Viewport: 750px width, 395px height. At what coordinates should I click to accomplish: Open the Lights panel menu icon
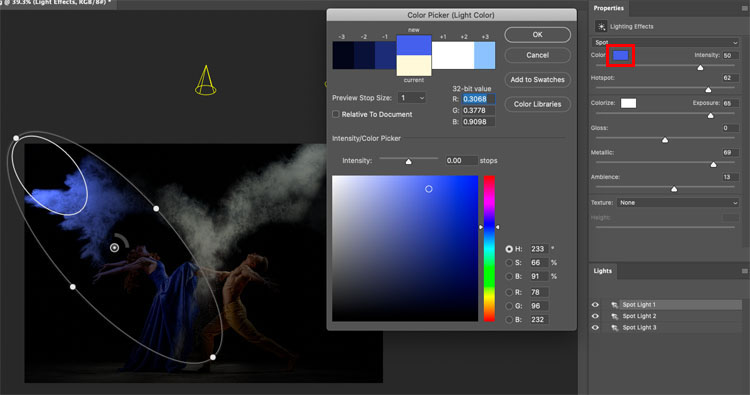744,271
